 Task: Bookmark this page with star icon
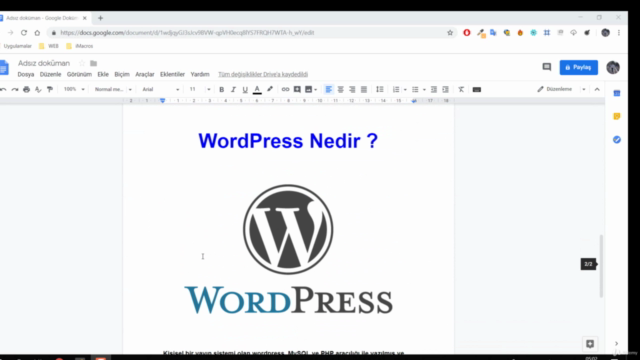pyautogui.click(x=450, y=33)
